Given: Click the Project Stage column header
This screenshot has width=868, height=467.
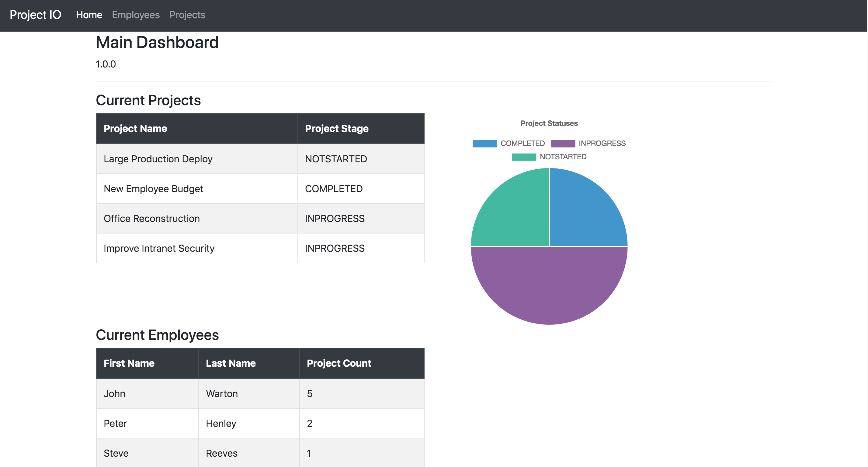Looking at the screenshot, I should 336,128.
